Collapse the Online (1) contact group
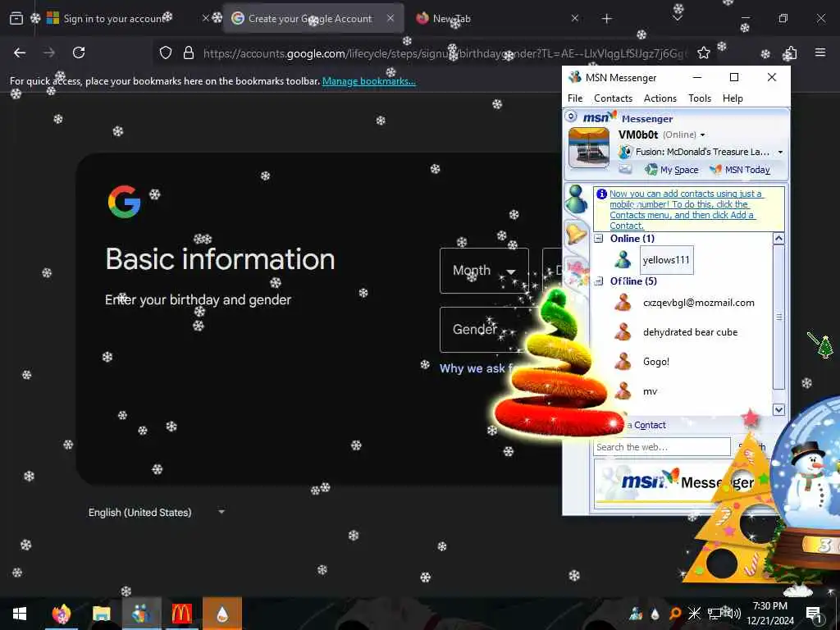 coord(598,239)
